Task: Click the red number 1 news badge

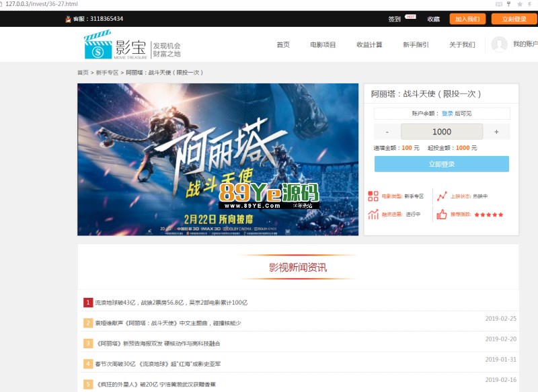Action: [88, 303]
